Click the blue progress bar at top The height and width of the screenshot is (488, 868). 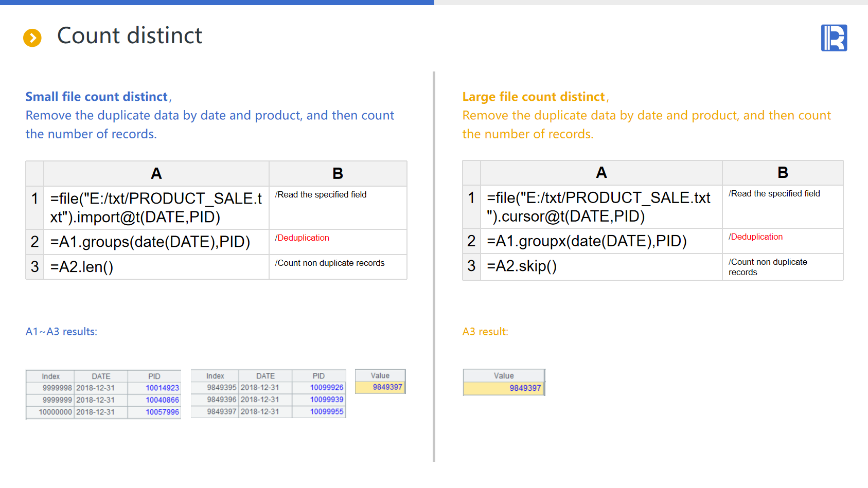click(217, 3)
